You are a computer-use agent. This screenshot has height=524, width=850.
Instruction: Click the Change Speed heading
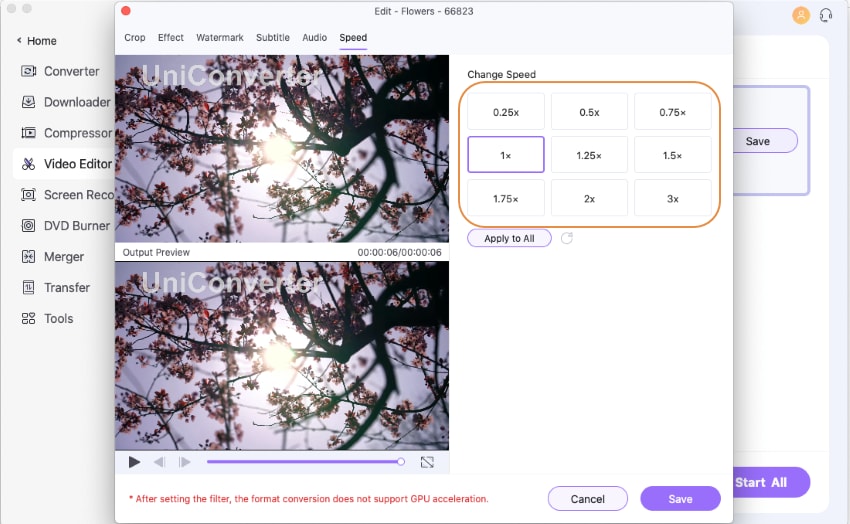pos(501,74)
